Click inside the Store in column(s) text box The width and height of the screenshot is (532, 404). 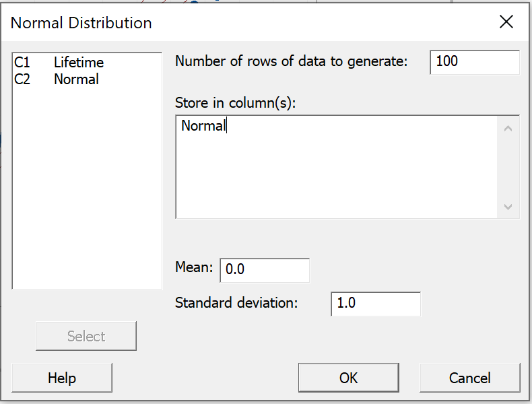tap(337, 167)
